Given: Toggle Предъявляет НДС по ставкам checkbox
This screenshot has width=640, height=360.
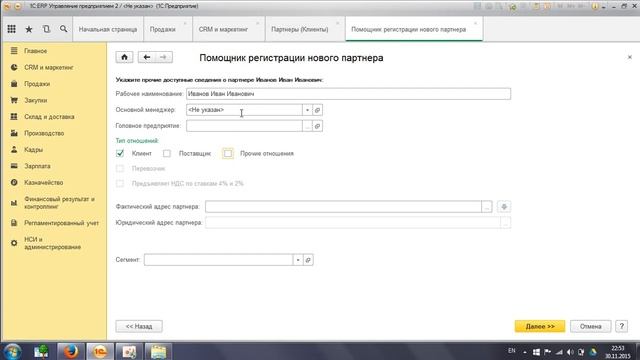Looking at the screenshot, I should [120, 184].
